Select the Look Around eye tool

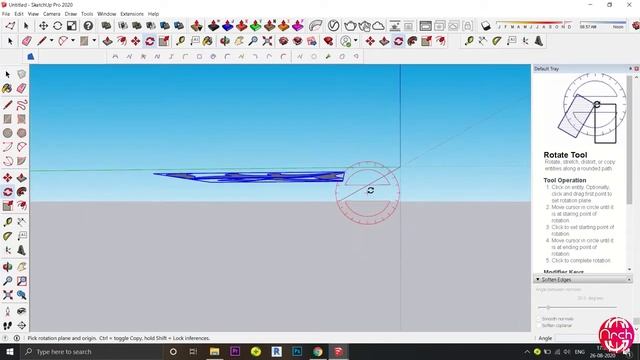(x=22, y=311)
